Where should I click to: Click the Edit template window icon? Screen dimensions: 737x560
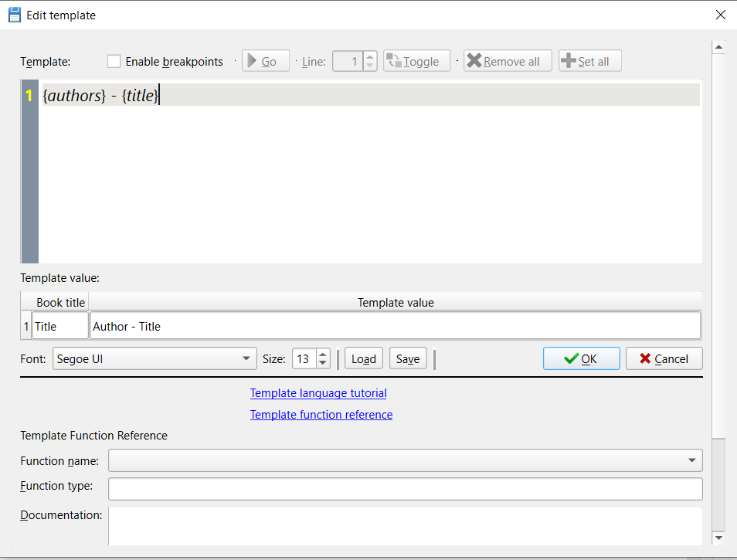click(15, 15)
